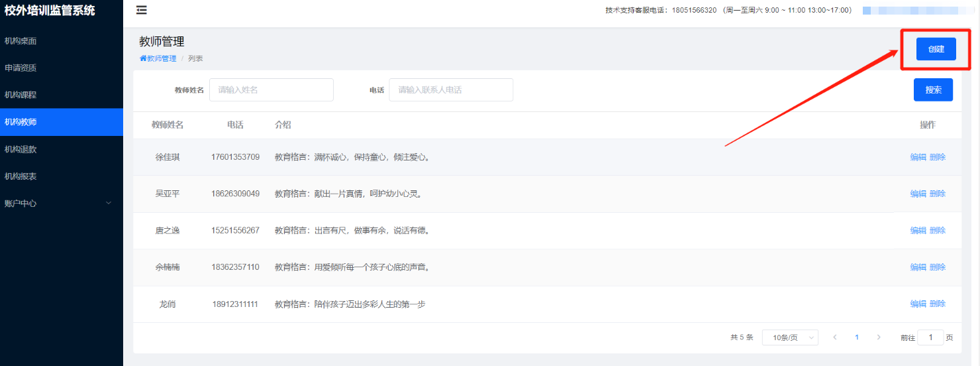Open 机构桌面 in the sidebar
Screen dimensions: 980x366
61,41
